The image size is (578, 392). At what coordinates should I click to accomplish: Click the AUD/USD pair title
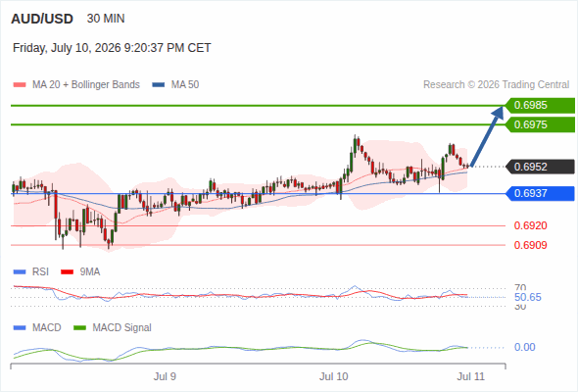pyautogui.click(x=42, y=19)
